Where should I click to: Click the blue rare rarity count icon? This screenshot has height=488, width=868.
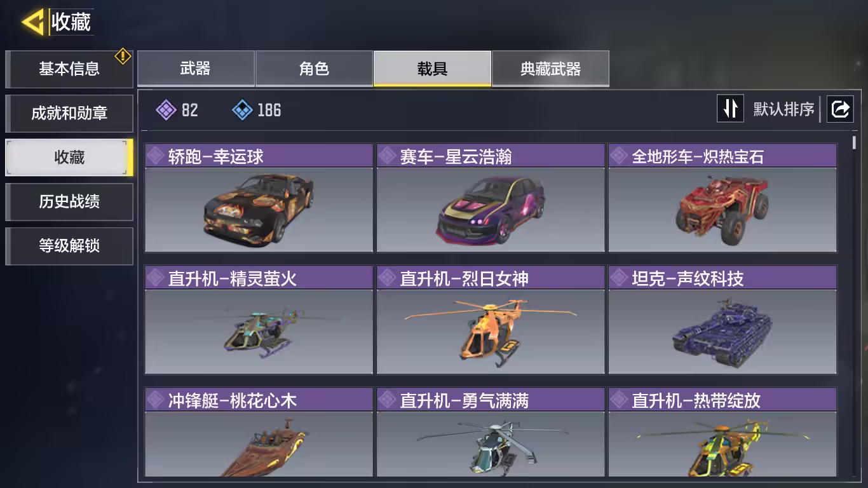pos(242,110)
